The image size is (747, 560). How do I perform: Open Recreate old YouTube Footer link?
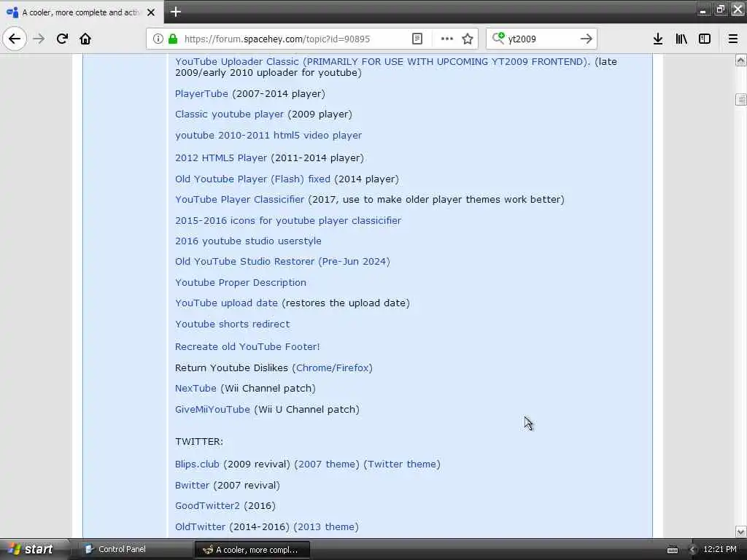click(247, 346)
